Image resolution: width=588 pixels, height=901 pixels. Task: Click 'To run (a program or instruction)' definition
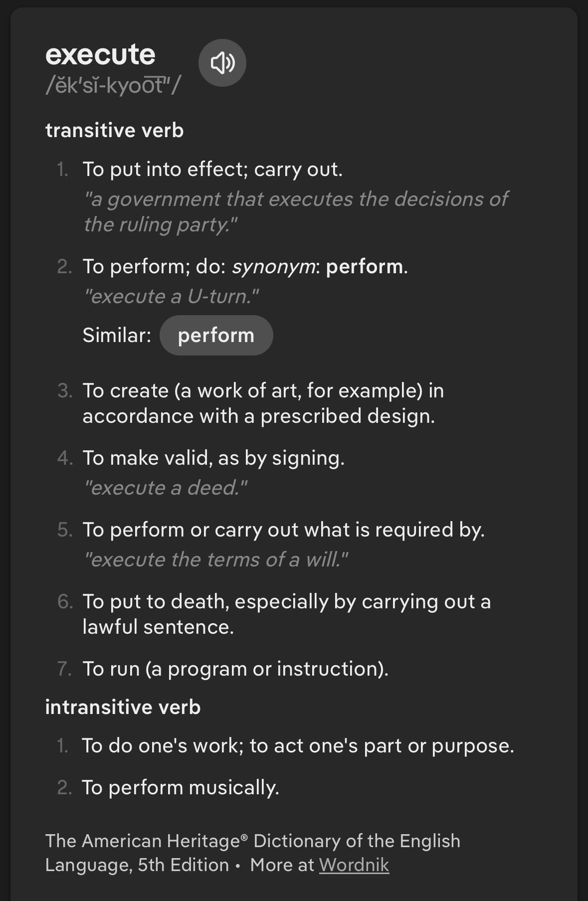[x=235, y=669]
